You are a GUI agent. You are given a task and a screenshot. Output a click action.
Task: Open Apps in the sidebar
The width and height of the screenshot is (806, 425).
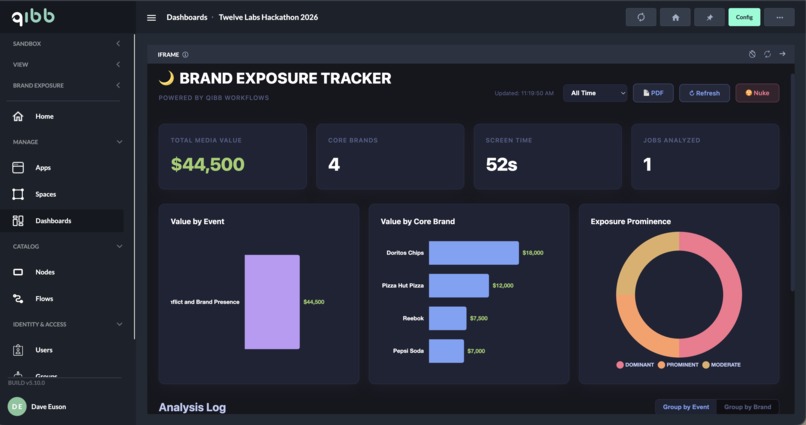pos(62,168)
